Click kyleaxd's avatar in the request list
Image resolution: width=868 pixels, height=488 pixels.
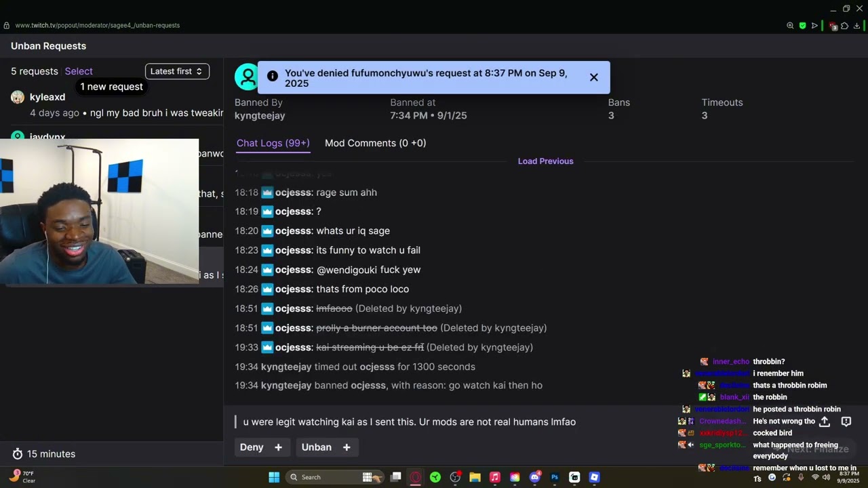[18, 97]
